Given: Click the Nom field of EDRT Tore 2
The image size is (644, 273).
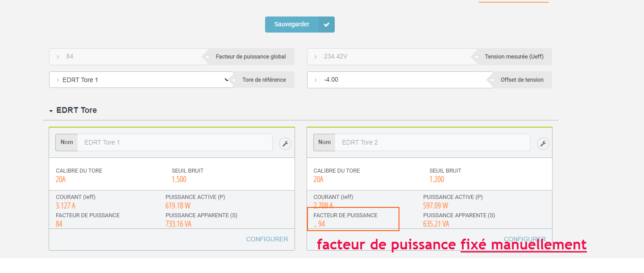Looking at the screenshot, I should coord(433,142).
